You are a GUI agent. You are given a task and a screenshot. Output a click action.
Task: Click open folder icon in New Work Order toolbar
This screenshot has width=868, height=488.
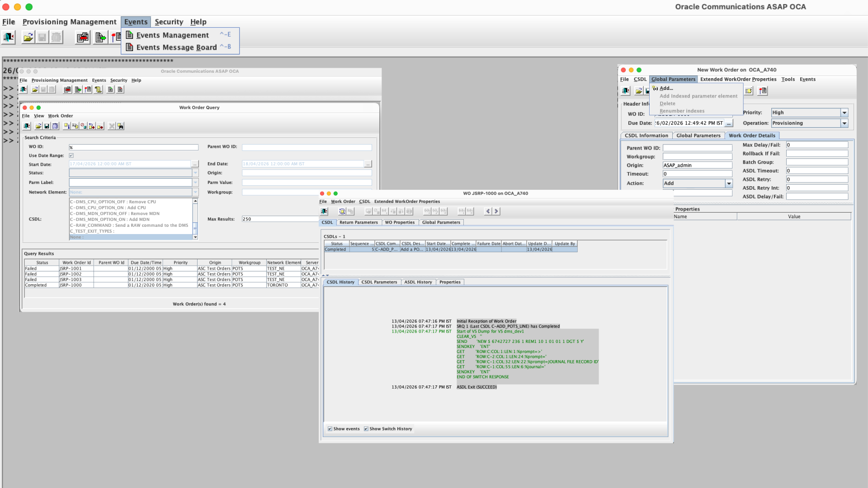[x=639, y=91]
